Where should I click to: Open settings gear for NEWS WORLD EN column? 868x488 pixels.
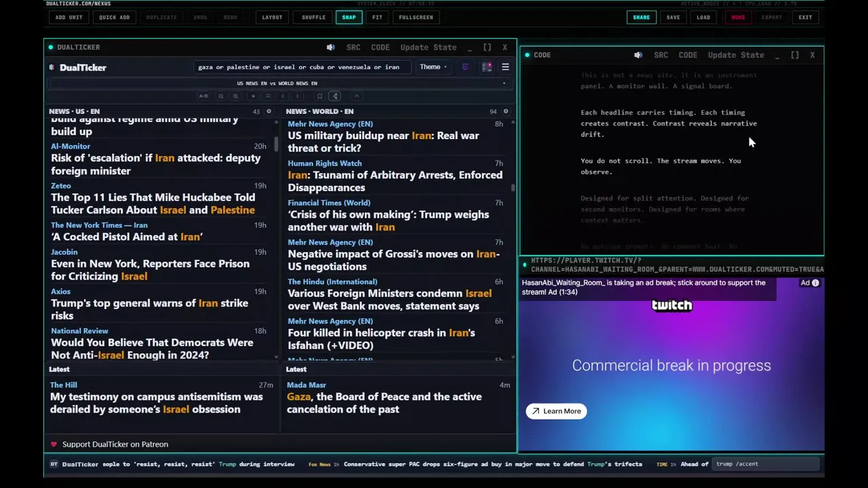(x=505, y=111)
